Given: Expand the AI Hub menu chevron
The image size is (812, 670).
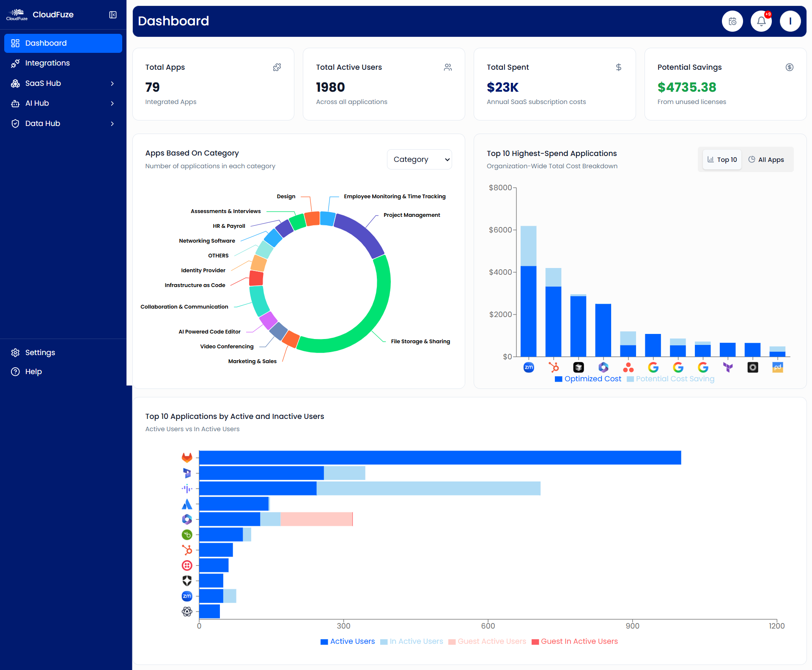Looking at the screenshot, I should 112,103.
